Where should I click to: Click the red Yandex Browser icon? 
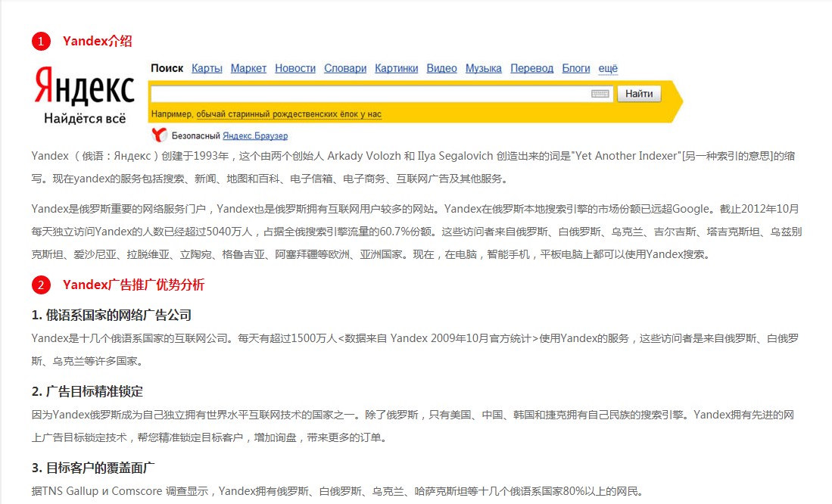pos(159,135)
